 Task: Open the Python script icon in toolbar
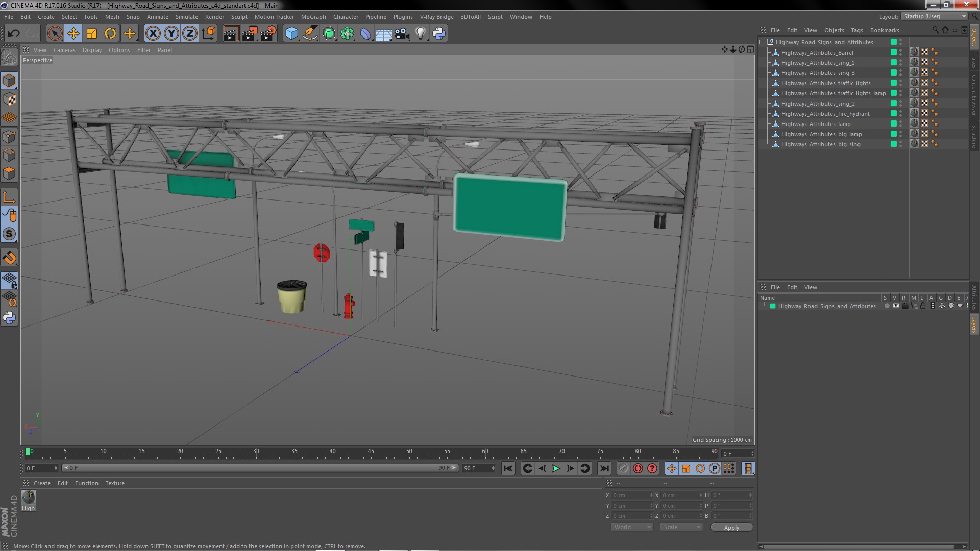click(439, 34)
